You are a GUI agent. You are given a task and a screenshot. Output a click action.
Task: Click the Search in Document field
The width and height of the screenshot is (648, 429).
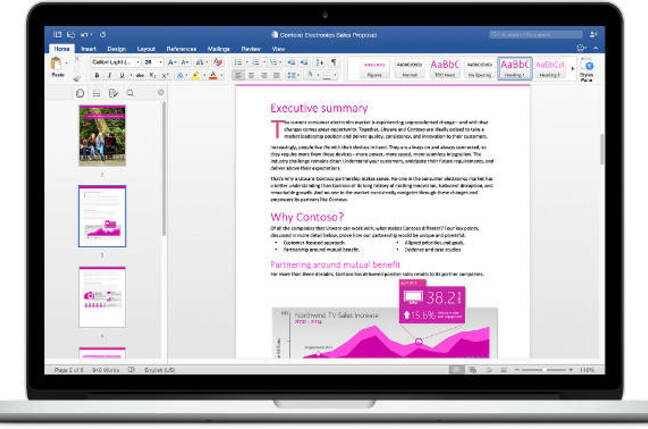click(x=536, y=35)
